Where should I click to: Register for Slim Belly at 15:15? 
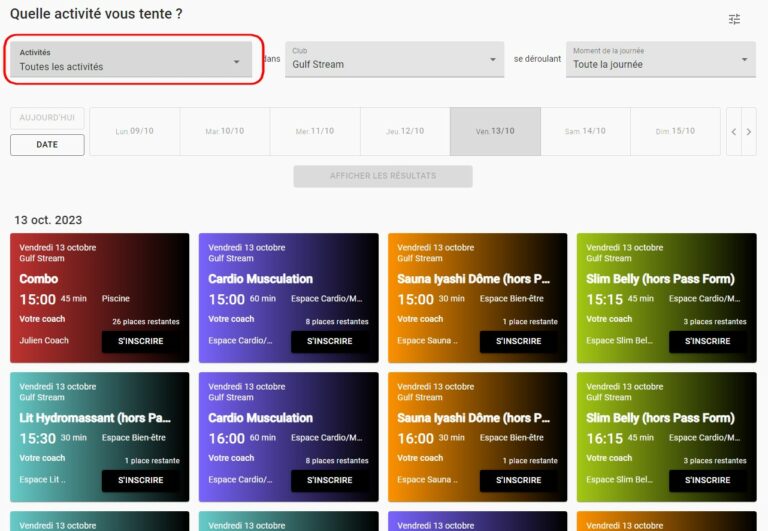click(708, 341)
